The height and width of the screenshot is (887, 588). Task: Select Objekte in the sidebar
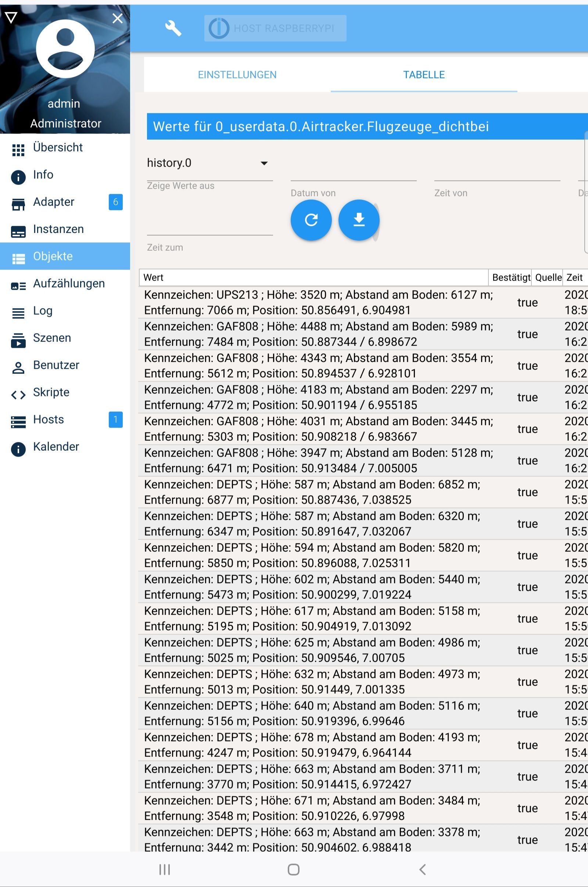[65, 256]
